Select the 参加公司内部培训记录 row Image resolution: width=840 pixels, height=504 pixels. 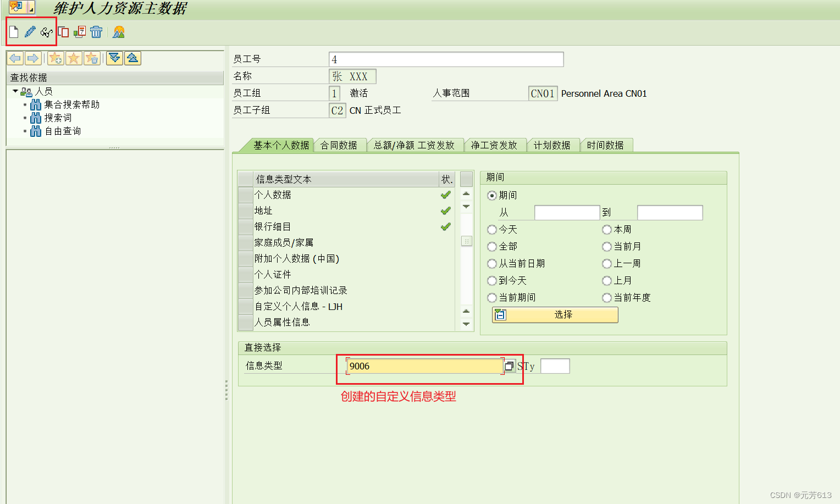pos(346,290)
